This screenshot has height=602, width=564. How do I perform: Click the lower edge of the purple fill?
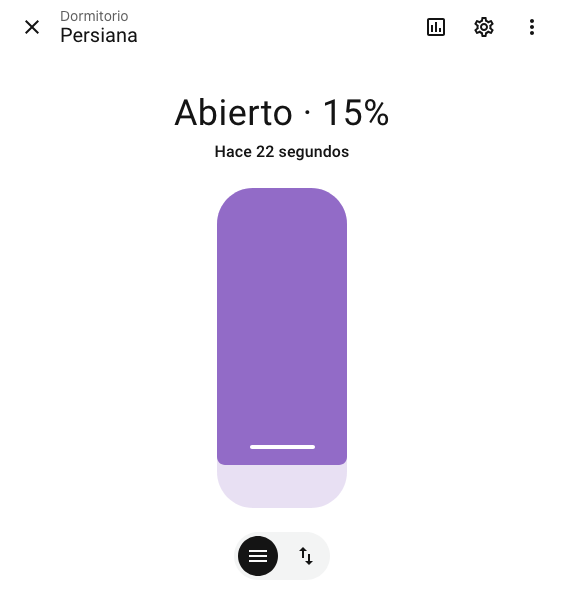pyautogui.click(x=282, y=462)
